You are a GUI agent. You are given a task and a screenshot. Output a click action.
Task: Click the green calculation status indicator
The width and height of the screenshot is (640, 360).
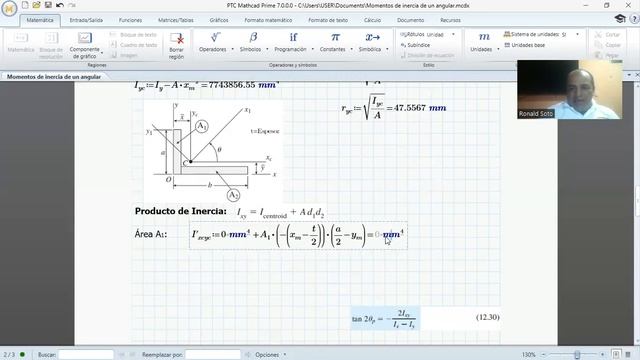tap(22, 354)
